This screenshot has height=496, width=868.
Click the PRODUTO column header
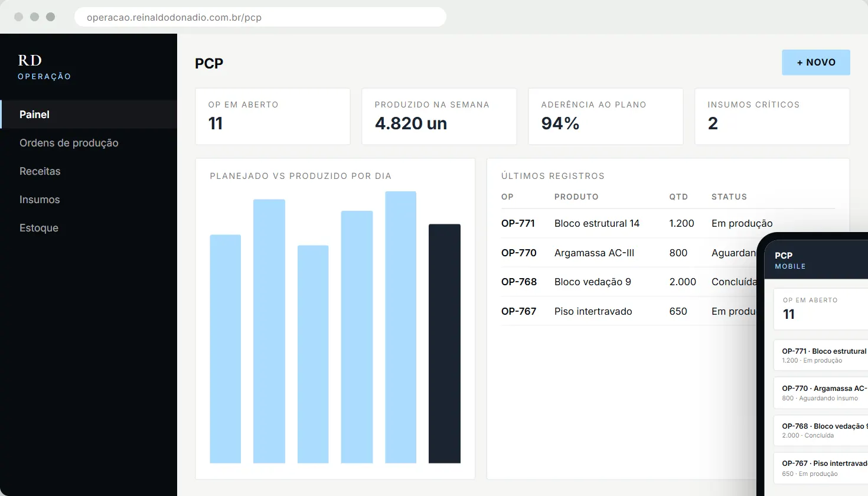click(576, 197)
